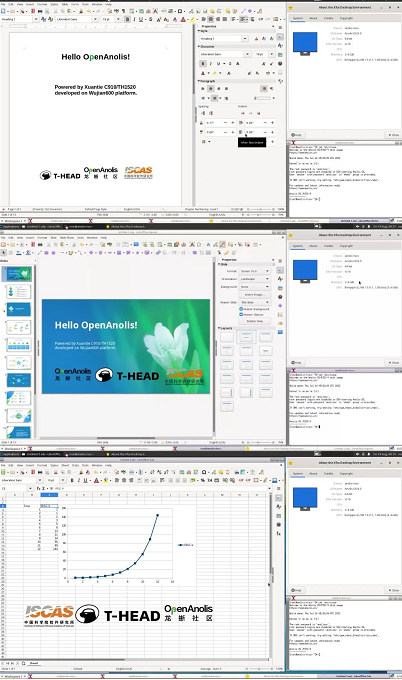This screenshot has height=680, width=402.
Task: Open Function Wizard fx in Calc formula bar
Action: [38, 488]
